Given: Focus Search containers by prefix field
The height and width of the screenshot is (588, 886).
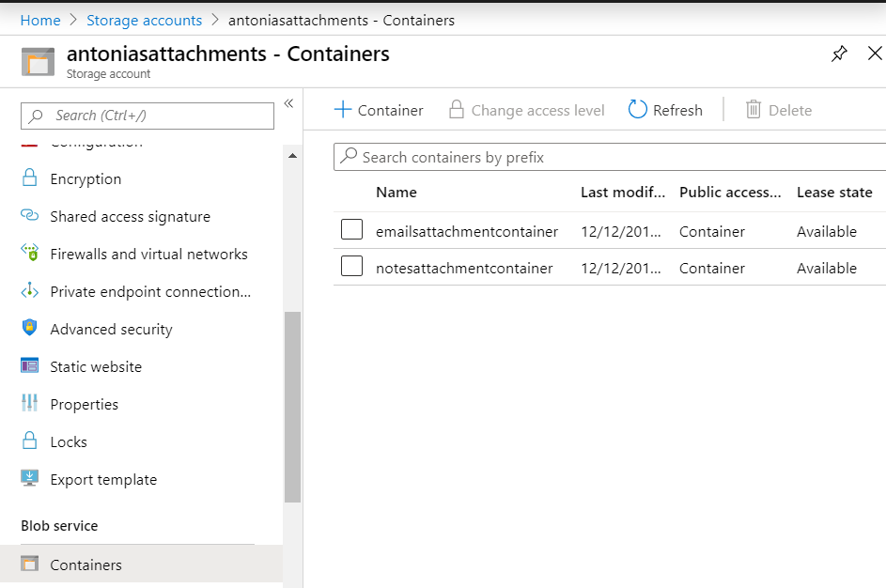Looking at the screenshot, I should click(x=610, y=157).
